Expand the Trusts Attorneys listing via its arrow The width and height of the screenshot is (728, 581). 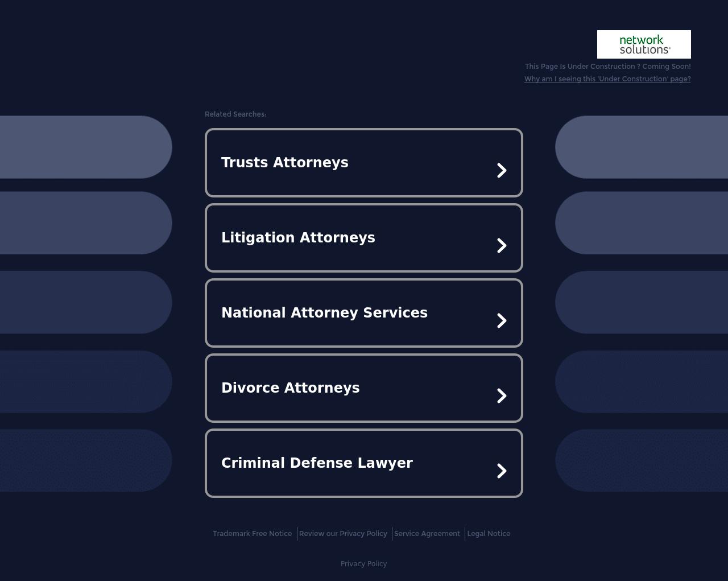[x=502, y=170]
